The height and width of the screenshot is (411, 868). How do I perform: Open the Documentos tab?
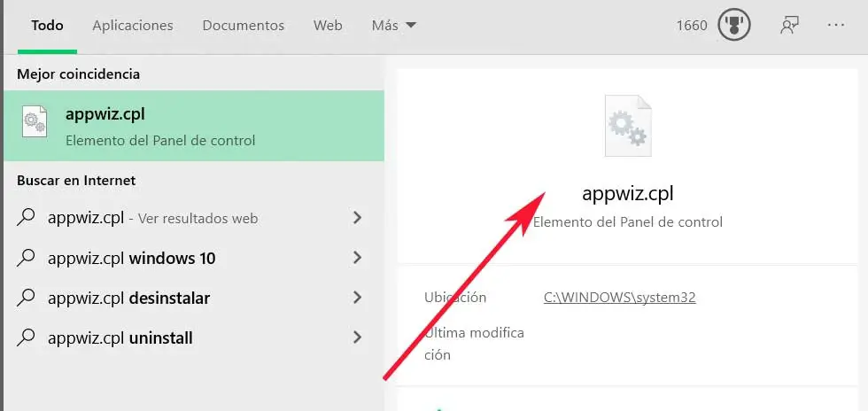243,26
